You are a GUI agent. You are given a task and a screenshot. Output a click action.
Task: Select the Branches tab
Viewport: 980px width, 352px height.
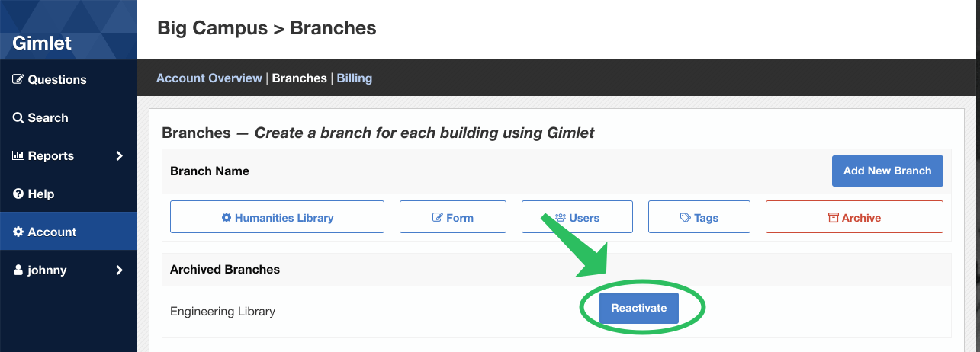[299, 78]
